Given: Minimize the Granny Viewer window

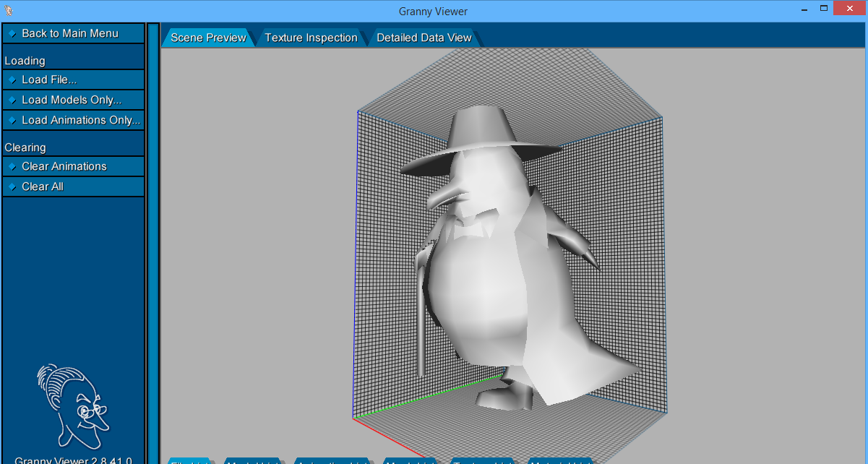Looking at the screenshot, I should click(805, 9).
